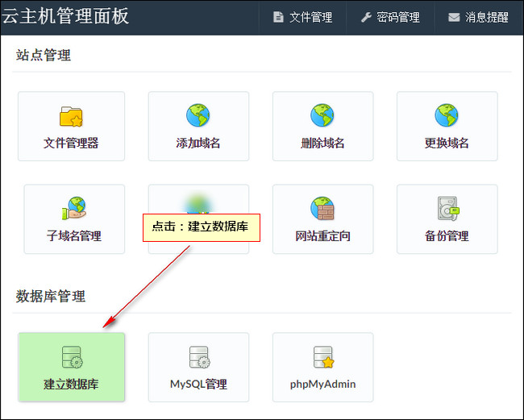Click the highlighted 建立数据库 tile
The height and width of the screenshot is (420, 524).
click(x=71, y=367)
